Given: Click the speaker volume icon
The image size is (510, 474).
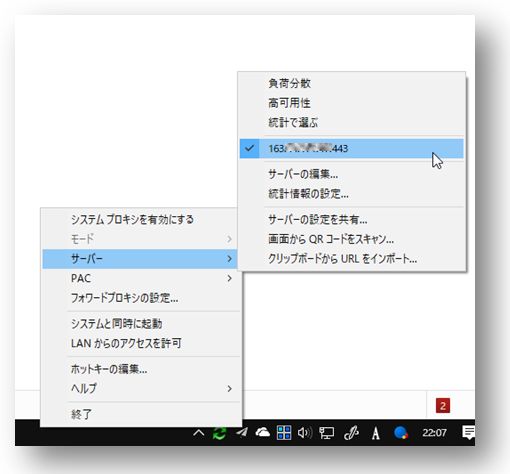Looking at the screenshot, I should click(x=305, y=433).
